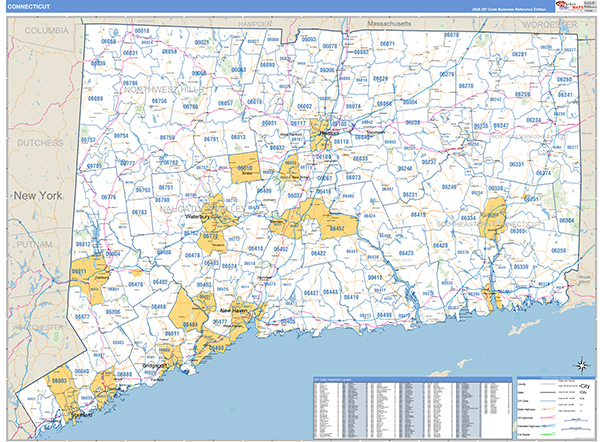Select the WORCESTER county label
Viewport: 600px width, 442px height.
(x=550, y=24)
